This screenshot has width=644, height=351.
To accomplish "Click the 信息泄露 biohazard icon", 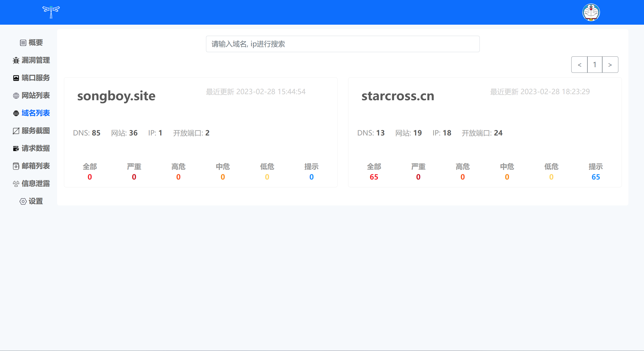I will [16, 184].
